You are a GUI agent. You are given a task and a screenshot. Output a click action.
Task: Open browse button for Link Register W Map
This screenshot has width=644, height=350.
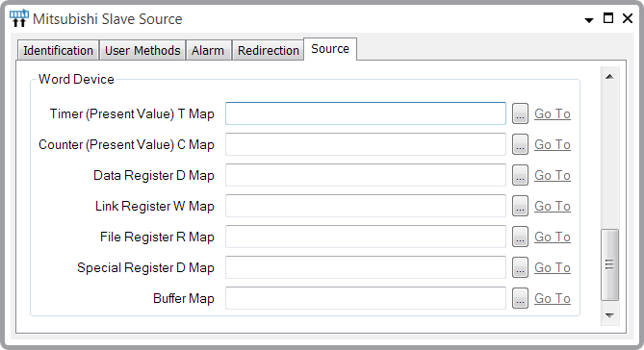[x=520, y=206]
